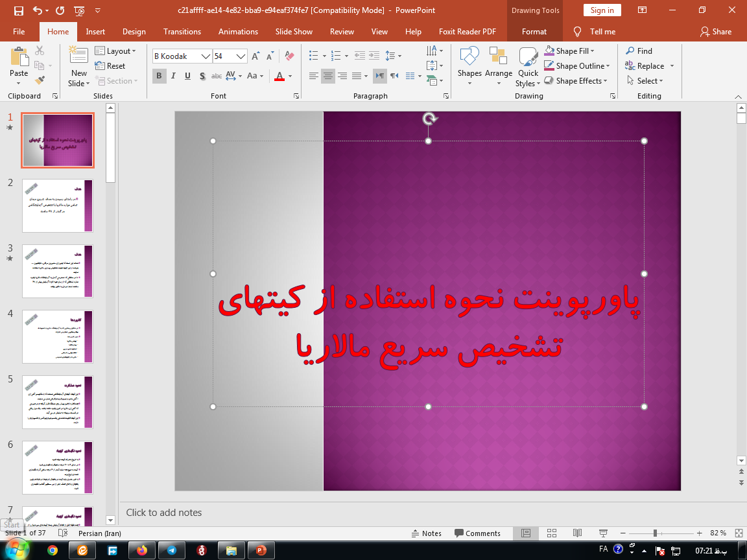
Task: Toggle italic formatting on
Action: coord(173,76)
